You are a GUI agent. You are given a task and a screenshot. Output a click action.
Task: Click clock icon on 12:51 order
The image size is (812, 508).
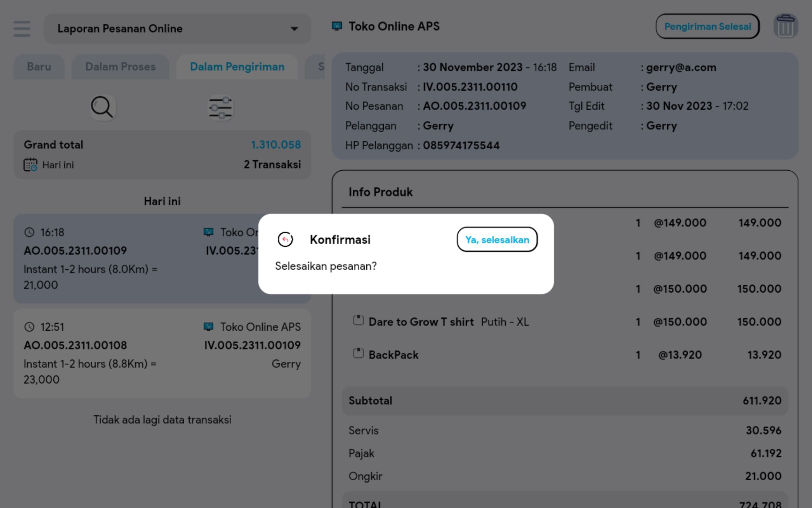(x=29, y=327)
